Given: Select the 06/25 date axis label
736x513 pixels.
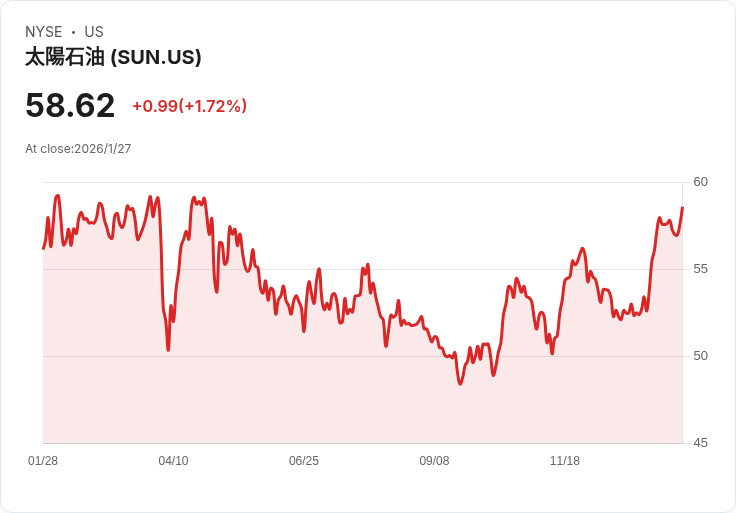Looking at the screenshot, I should point(304,461).
